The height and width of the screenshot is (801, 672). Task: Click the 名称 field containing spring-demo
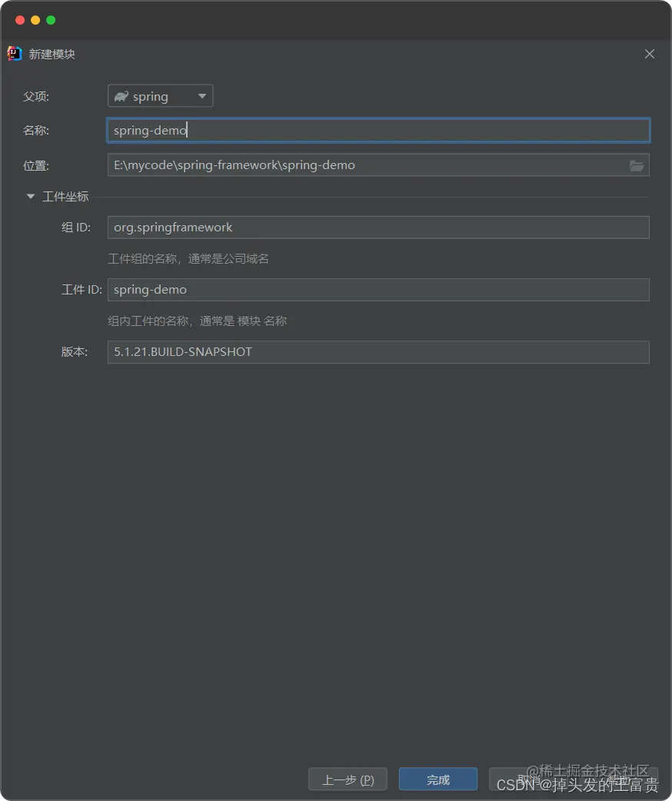click(378, 130)
